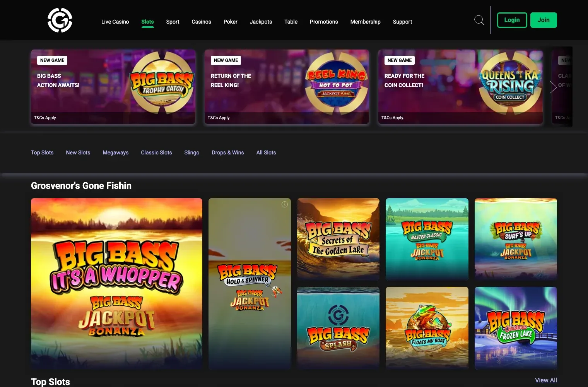
Task: Select the Promotions menu item
Action: point(324,22)
